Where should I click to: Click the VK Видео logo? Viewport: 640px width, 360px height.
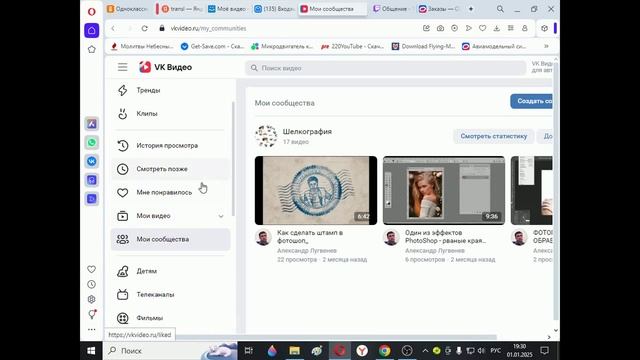pyautogui.click(x=165, y=67)
